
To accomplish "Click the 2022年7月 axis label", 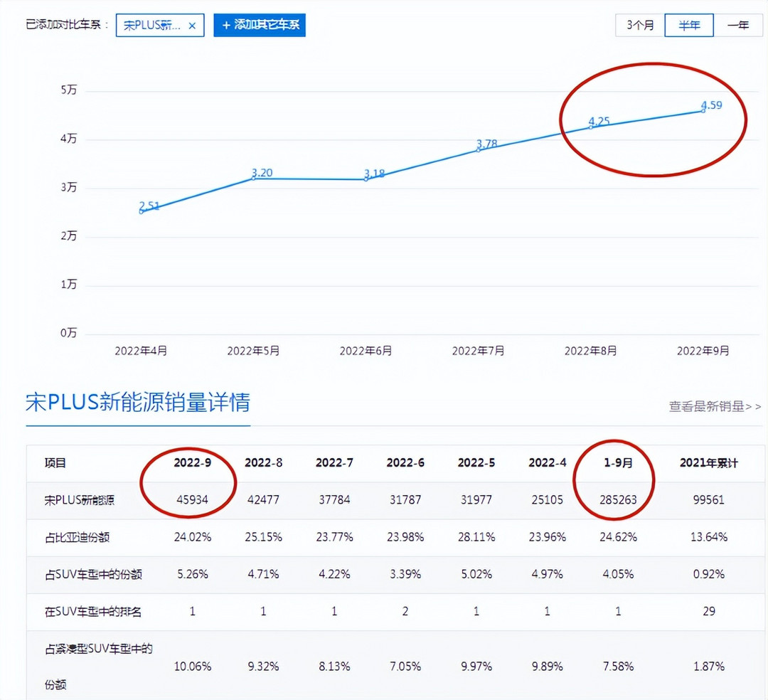I will [x=479, y=351].
